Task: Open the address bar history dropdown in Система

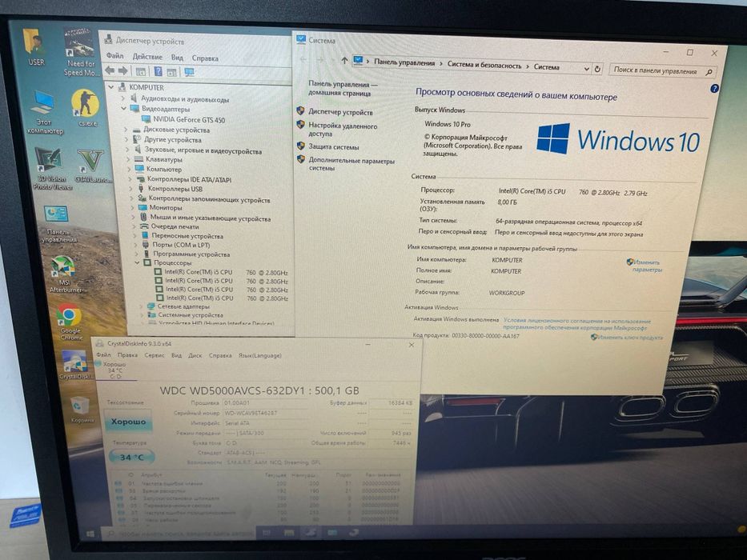Action: pos(586,69)
